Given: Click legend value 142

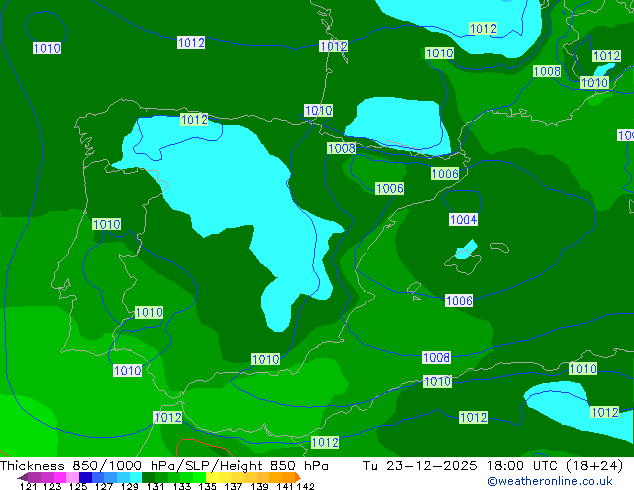Looking at the screenshot, I should [305, 486].
